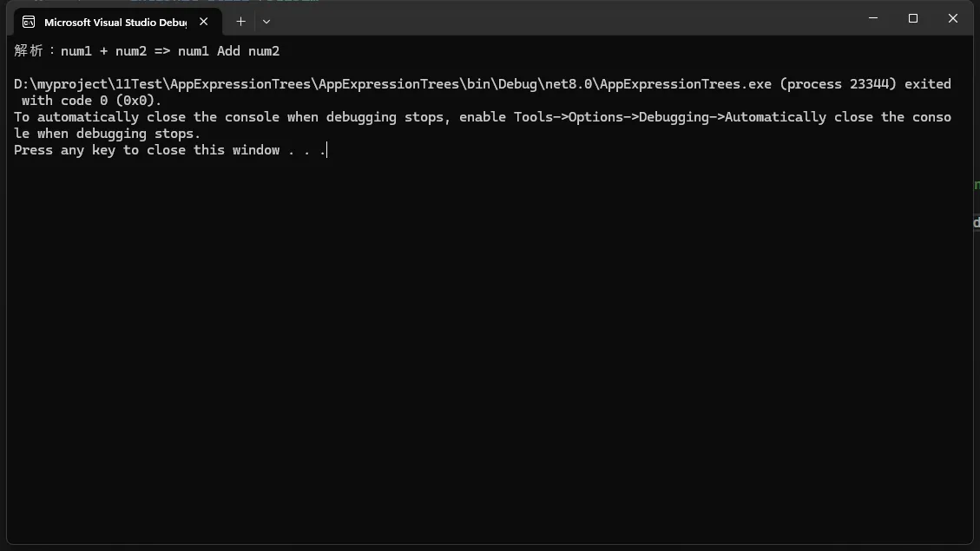Click on the 'num1 Add num2' result text
The image size is (980, 551).
click(x=229, y=51)
